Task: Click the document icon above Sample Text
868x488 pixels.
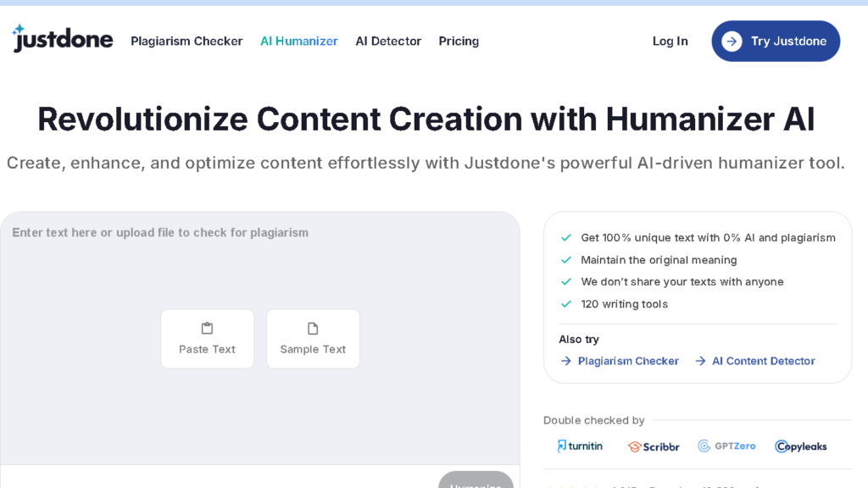Action: click(313, 328)
